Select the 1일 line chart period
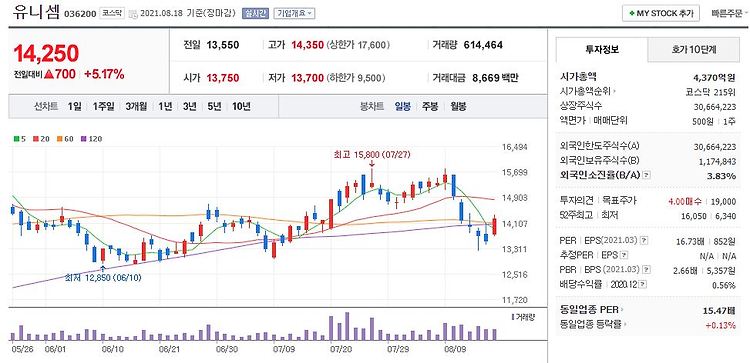 (x=75, y=106)
